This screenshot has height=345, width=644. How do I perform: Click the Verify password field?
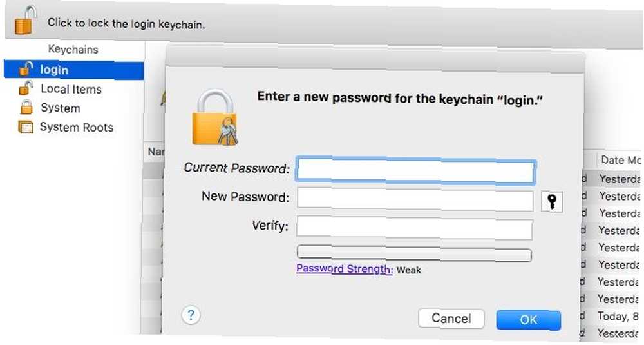tap(414, 228)
